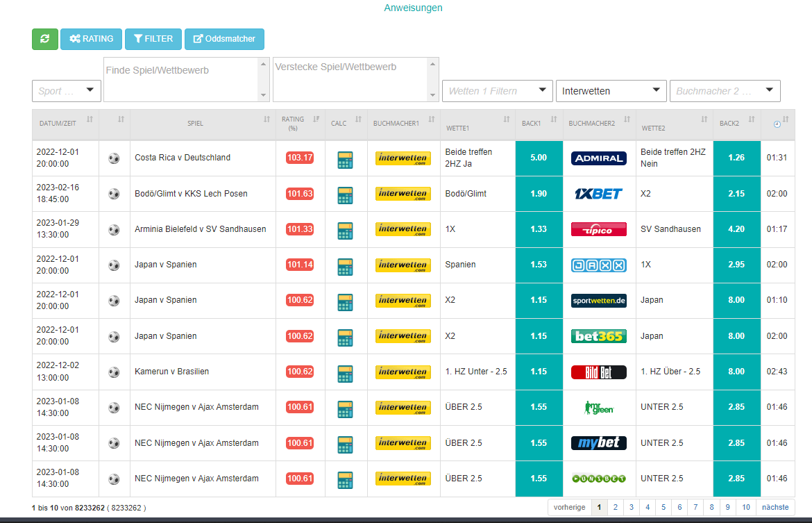The width and height of the screenshot is (812, 523).
Task: Click the bet365 bookmaker logo
Action: coord(599,336)
